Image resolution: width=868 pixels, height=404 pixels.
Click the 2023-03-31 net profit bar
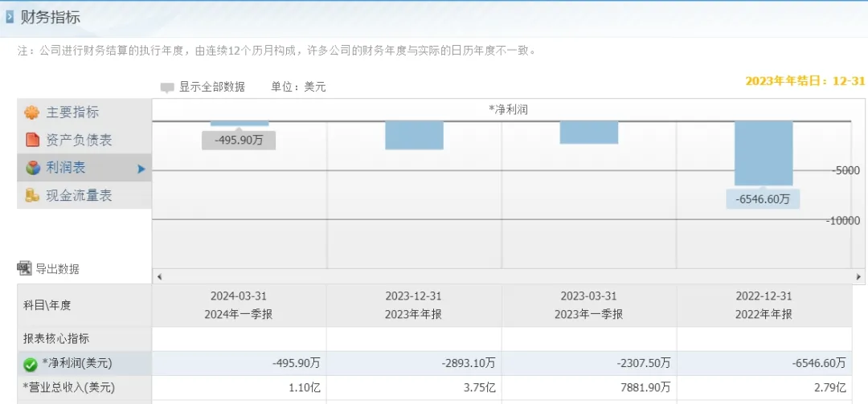[x=589, y=133]
